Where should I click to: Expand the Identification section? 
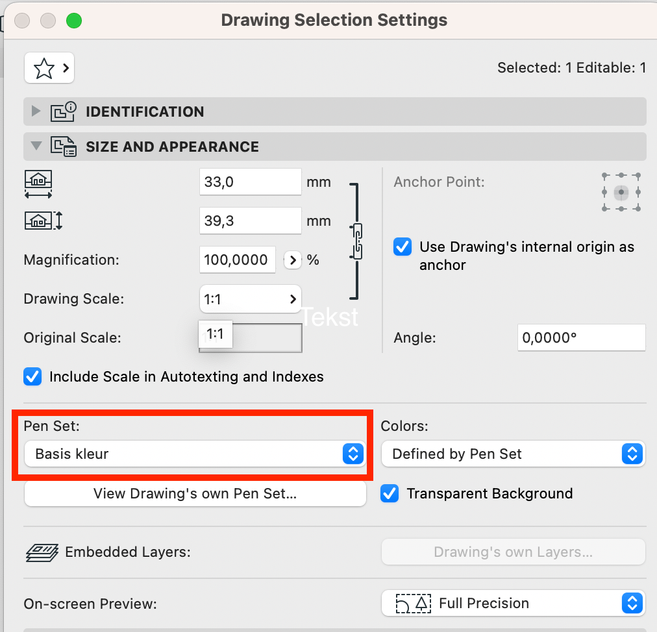click(x=37, y=112)
